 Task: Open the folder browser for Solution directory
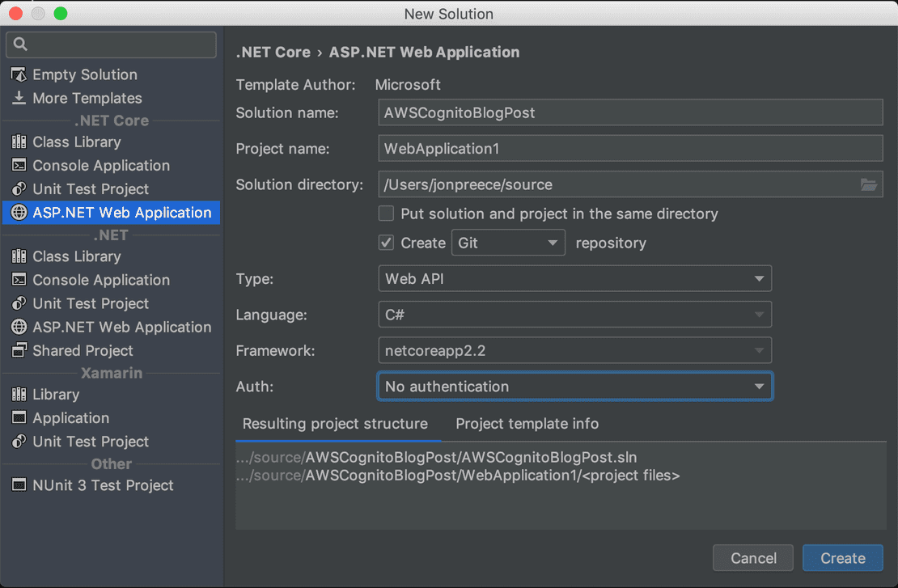[869, 184]
